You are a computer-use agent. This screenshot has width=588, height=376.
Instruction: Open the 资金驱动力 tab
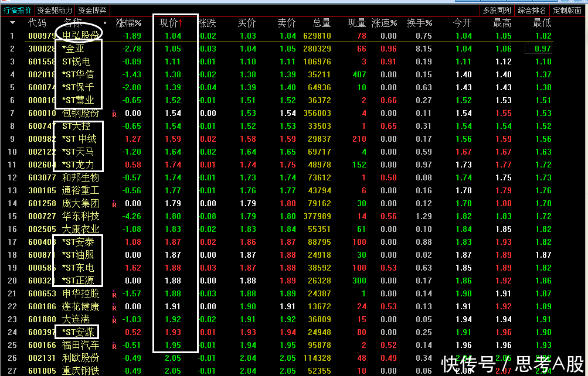[x=55, y=10]
